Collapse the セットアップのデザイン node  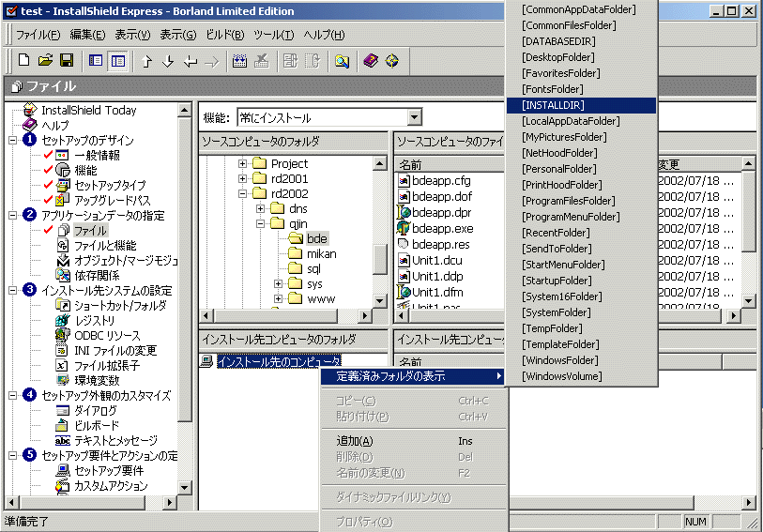[12, 141]
